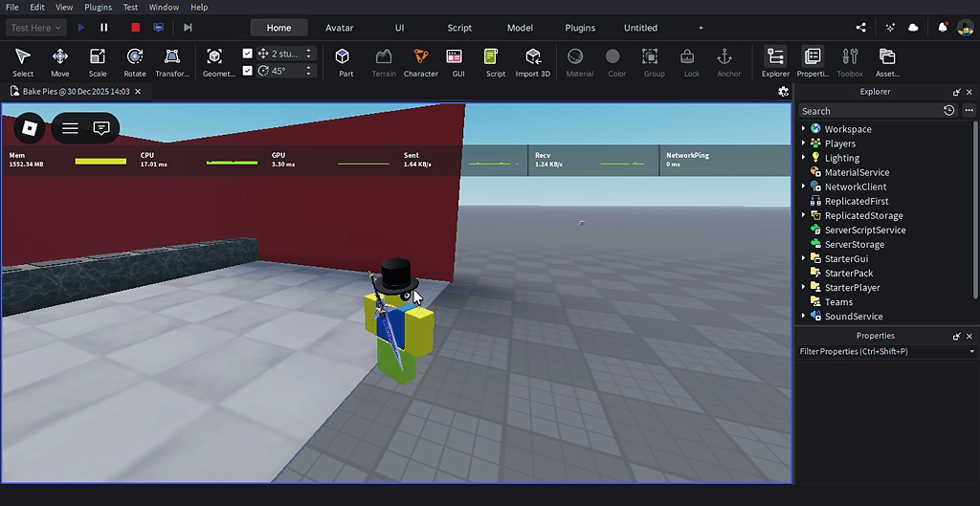Click the search history icon in Explorer

click(x=948, y=111)
